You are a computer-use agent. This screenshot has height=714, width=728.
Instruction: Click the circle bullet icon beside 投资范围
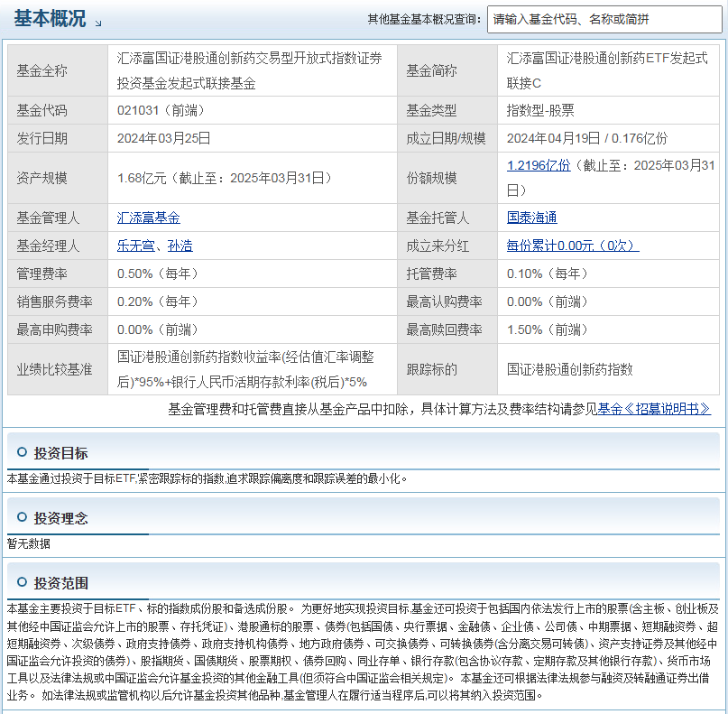(22, 582)
